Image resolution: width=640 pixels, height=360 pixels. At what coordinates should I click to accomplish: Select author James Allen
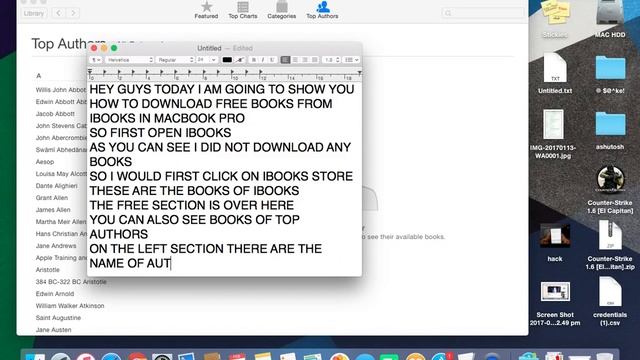(x=53, y=210)
